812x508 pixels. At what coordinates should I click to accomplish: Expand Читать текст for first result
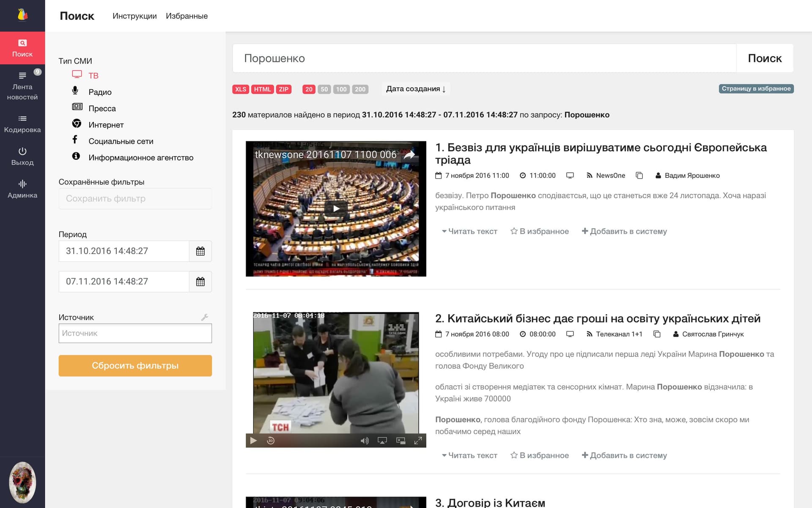[469, 232]
